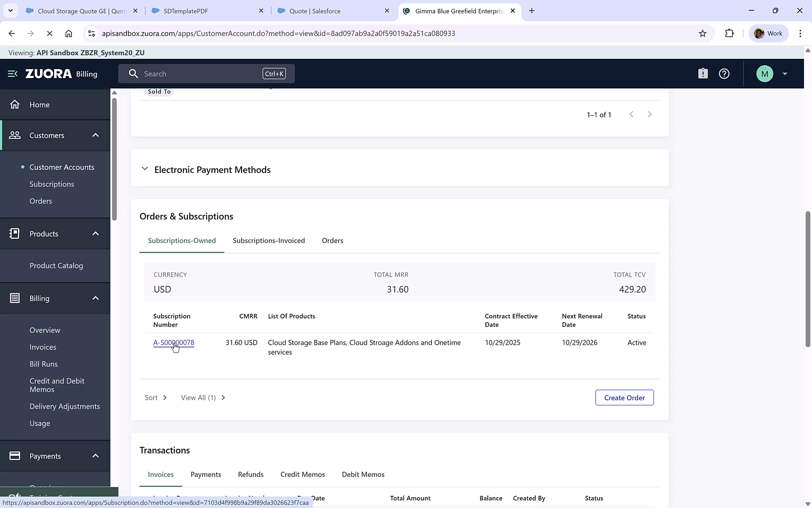
Task: Click the Home icon in the sidebar
Action: coord(15,104)
